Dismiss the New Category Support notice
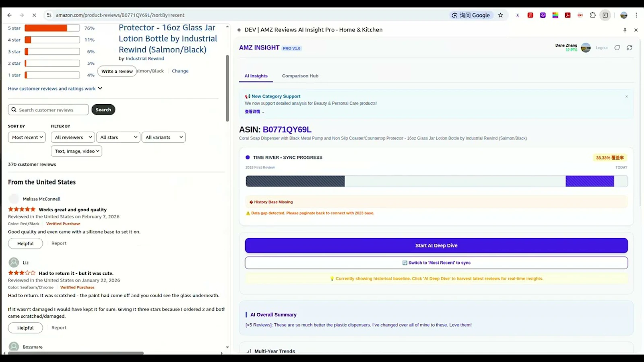Image resolution: width=644 pixels, height=362 pixels. pyautogui.click(x=626, y=97)
